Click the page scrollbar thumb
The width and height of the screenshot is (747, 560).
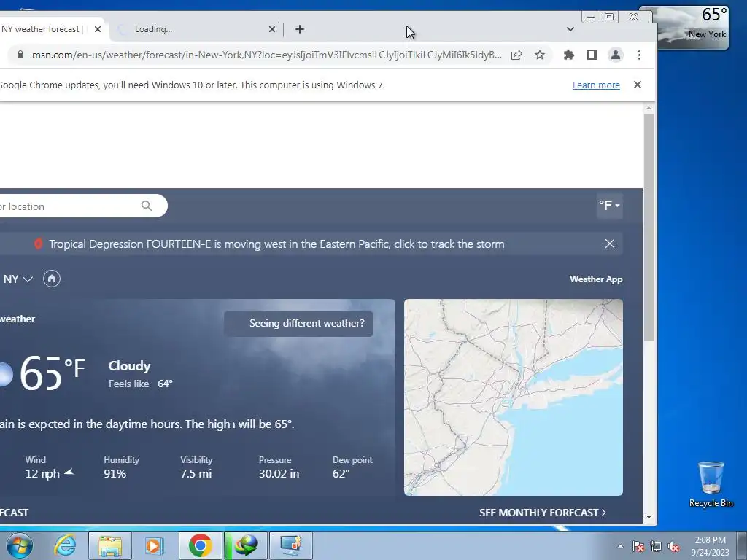click(x=649, y=227)
